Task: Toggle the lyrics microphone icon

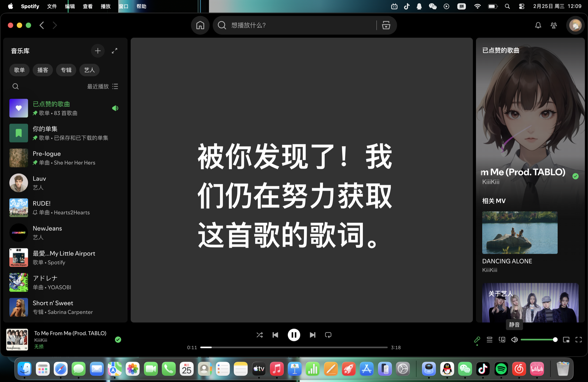Action: (x=477, y=339)
